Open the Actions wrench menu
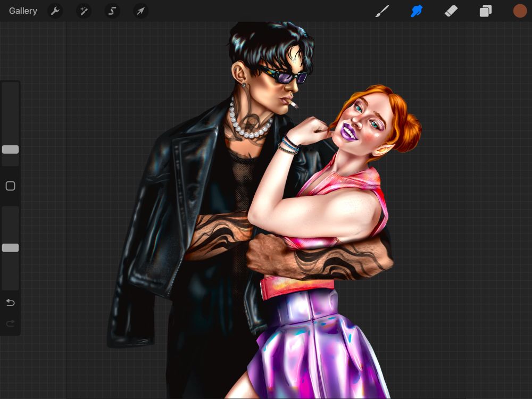 (55, 11)
